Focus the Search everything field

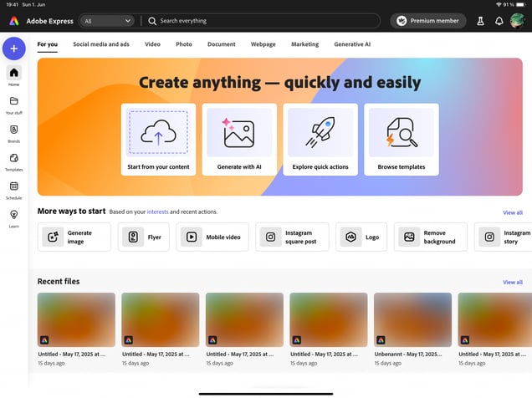pos(259,21)
